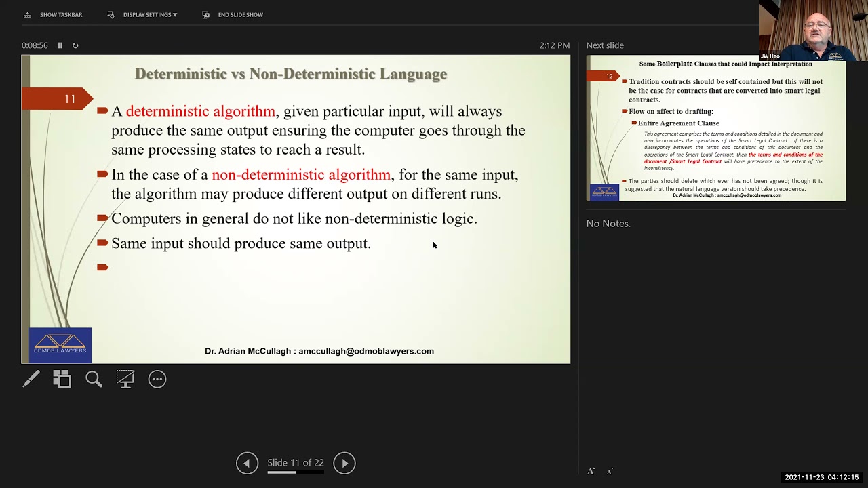
Task: Click 'Same input should produce same output.'
Action: point(241,243)
